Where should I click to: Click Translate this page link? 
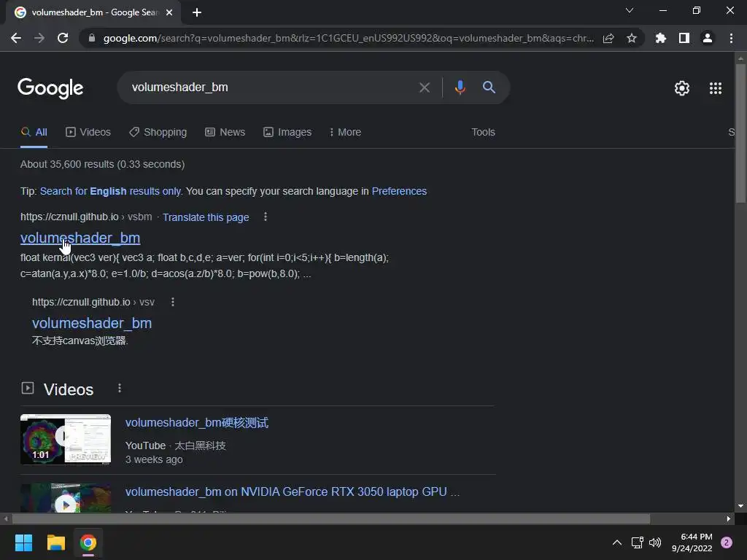(x=206, y=217)
